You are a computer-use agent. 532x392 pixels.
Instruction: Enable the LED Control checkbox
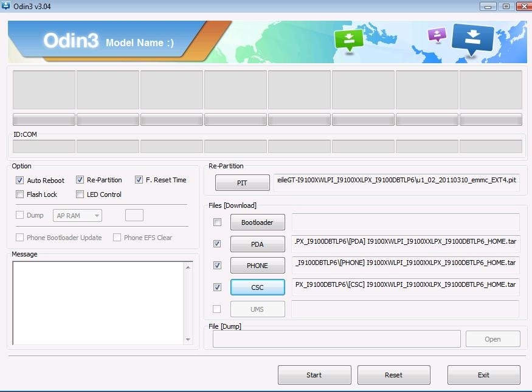click(x=80, y=194)
